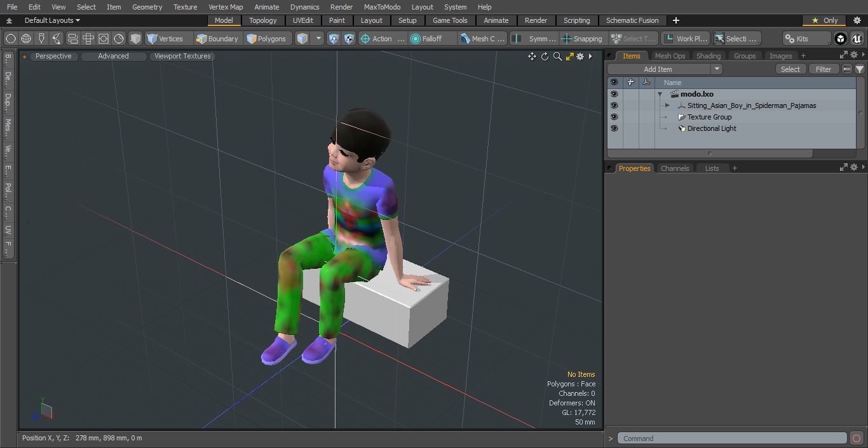Click the Add Item button
Viewport: 868px width, 448px height.
(x=658, y=69)
